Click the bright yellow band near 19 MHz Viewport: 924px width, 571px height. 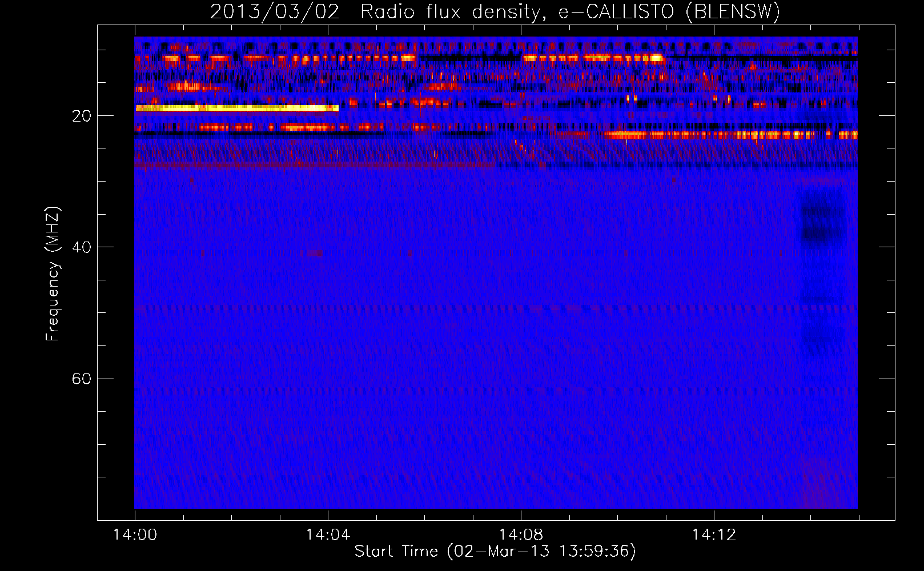pyautogui.click(x=237, y=107)
